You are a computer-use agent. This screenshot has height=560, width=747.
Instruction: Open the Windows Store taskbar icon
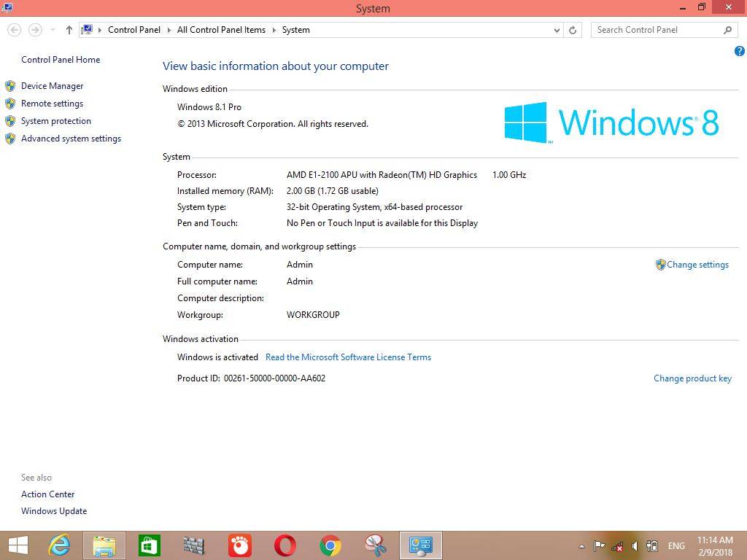point(149,545)
